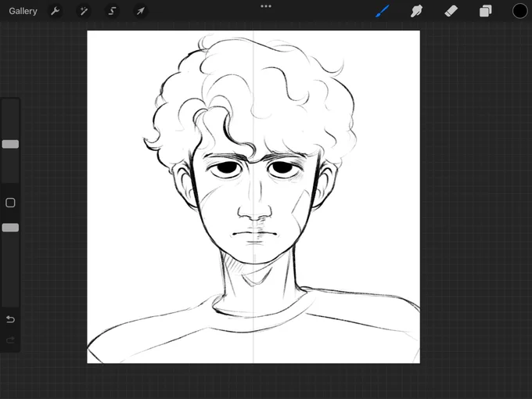The width and height of the screenshot is (532, 399).
Task: Undo the last stroke
Action: [x=10, y=319]
